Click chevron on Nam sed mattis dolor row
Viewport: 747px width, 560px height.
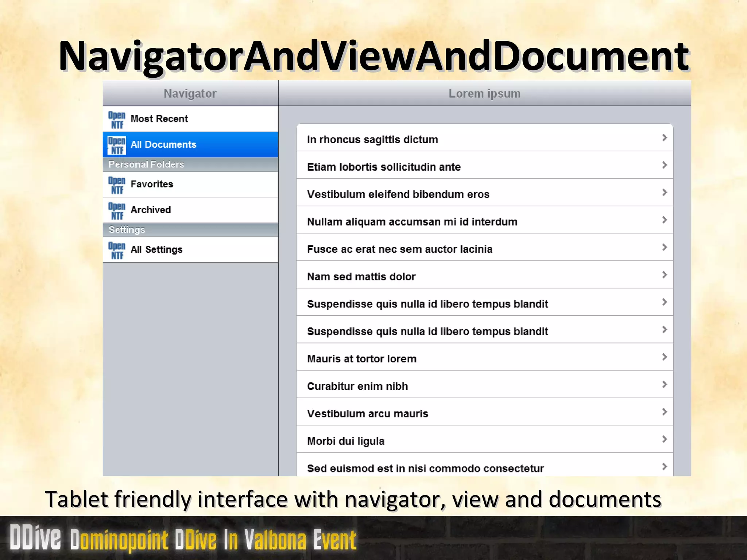(665, 275)
